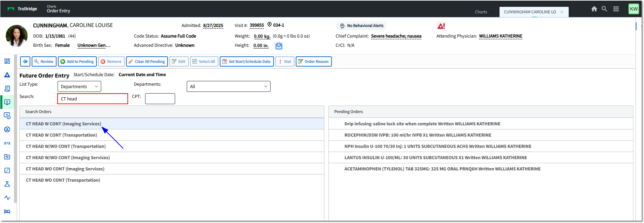The image size is (644, 223).
Task: Open the vitals pulse sidebar icon
Action: coord(7,198)
